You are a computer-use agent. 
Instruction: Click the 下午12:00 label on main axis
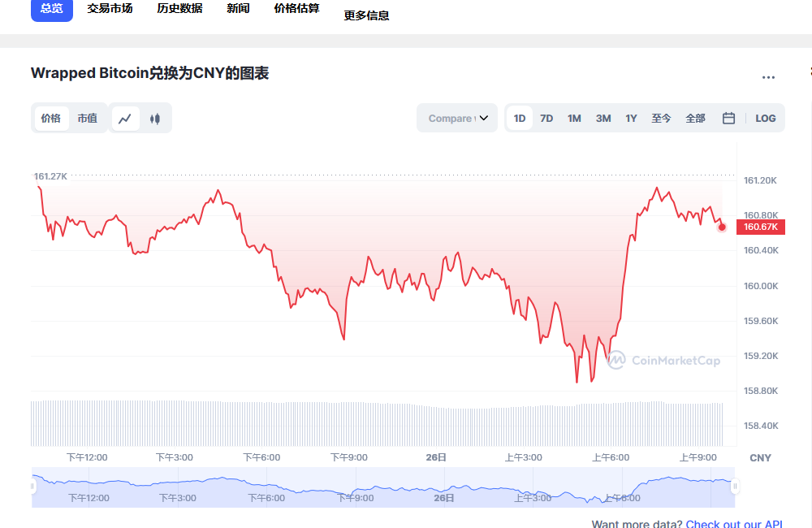[87, 457]
